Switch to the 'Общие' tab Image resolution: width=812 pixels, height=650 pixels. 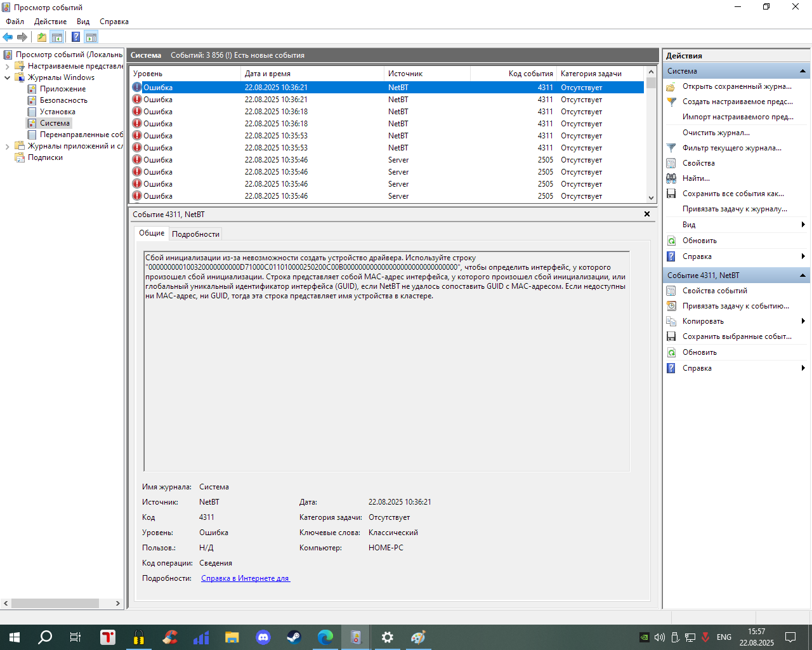[152, 233]
